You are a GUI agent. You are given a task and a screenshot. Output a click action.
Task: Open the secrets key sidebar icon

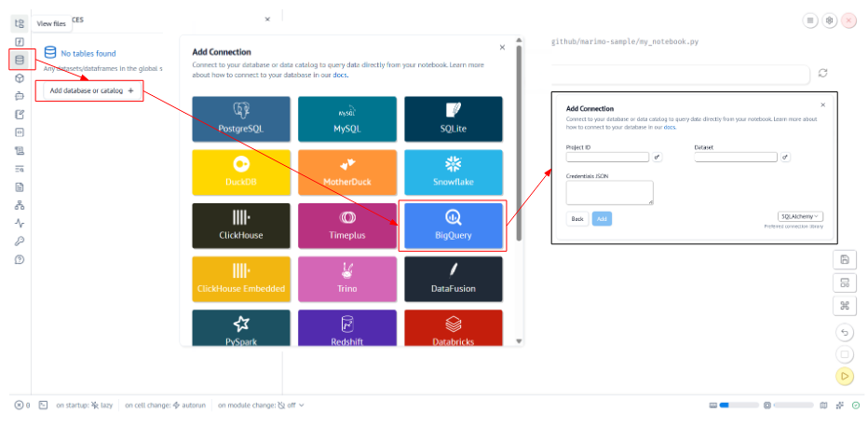(x=20, y=241)
